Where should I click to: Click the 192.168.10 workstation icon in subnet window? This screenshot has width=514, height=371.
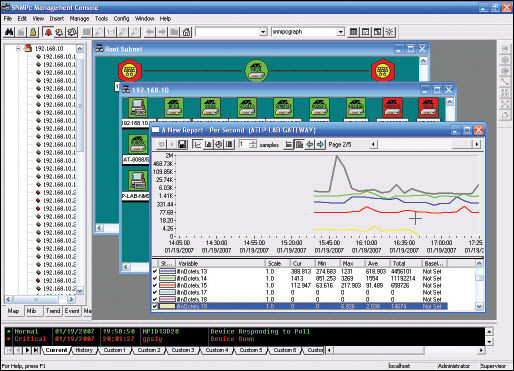click(138, 108)
